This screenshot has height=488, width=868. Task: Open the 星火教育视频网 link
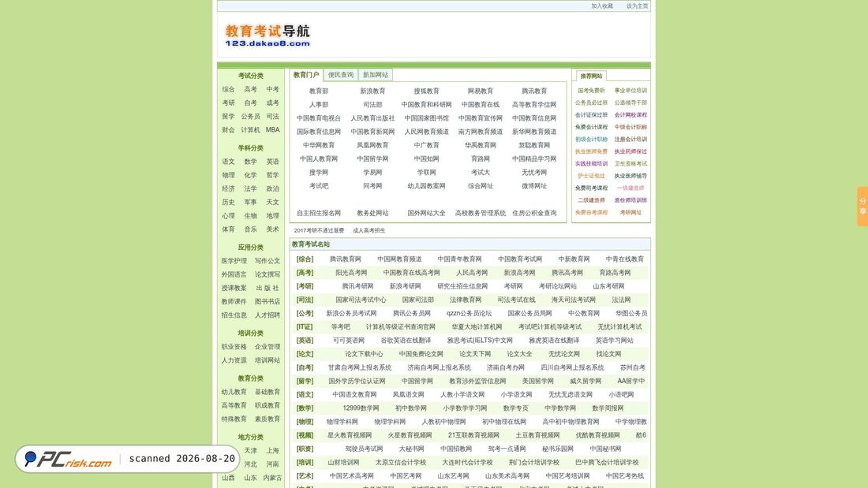(x=350, y=435)
